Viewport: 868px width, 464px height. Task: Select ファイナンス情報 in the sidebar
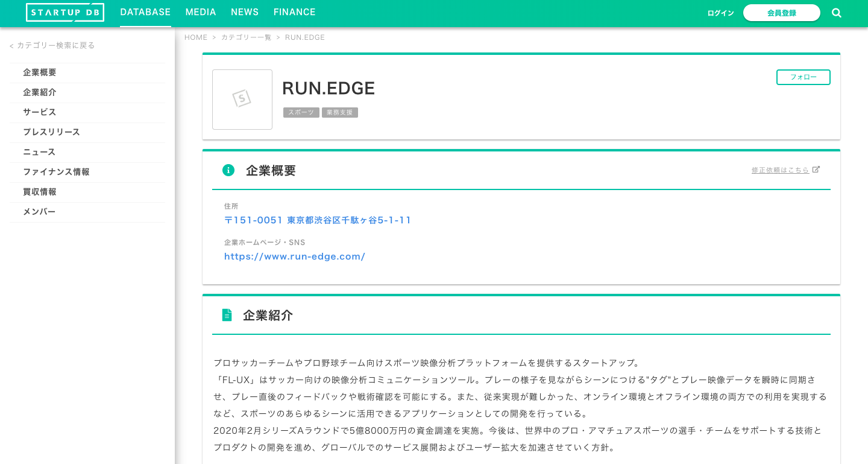click(x=56, y=171)
